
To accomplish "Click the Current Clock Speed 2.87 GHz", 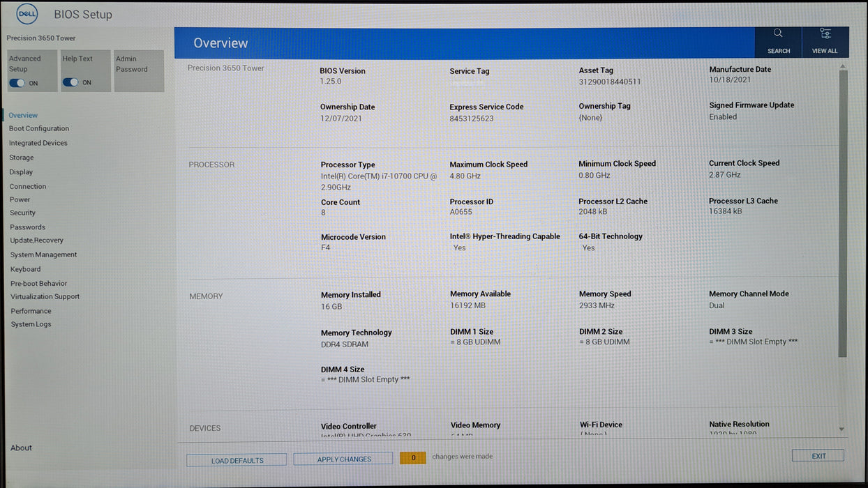I will coord(725,174).
